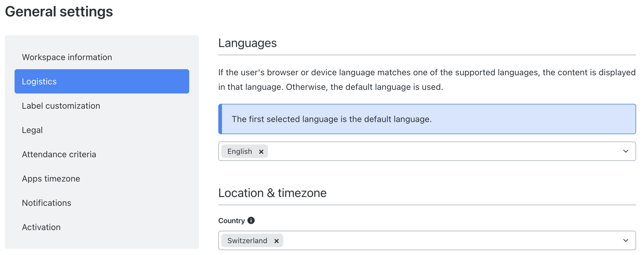This screenshot has height=255, width=644.
Task: Select the Switzerland country chip
Action: pyautogui.click(x=247, y=241)
